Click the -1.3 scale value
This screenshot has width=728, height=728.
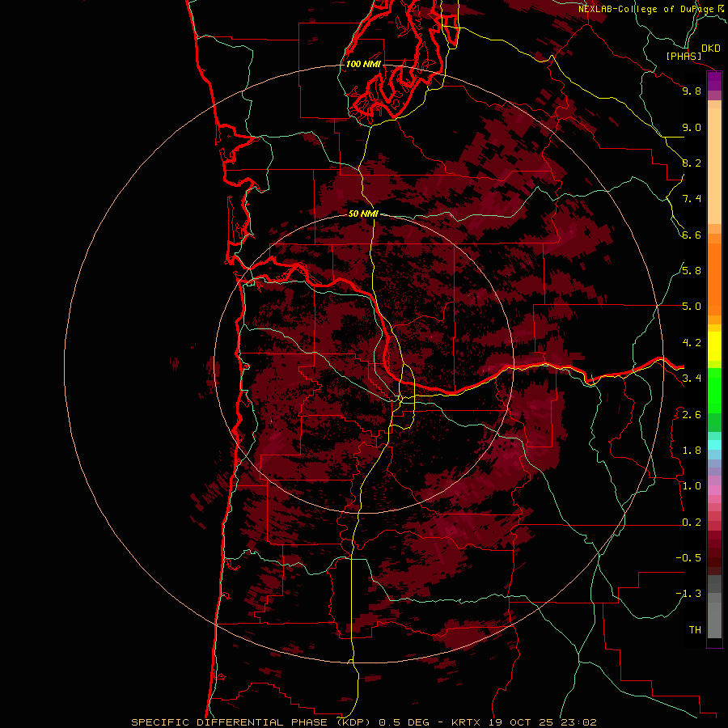(x=688, y=594)
